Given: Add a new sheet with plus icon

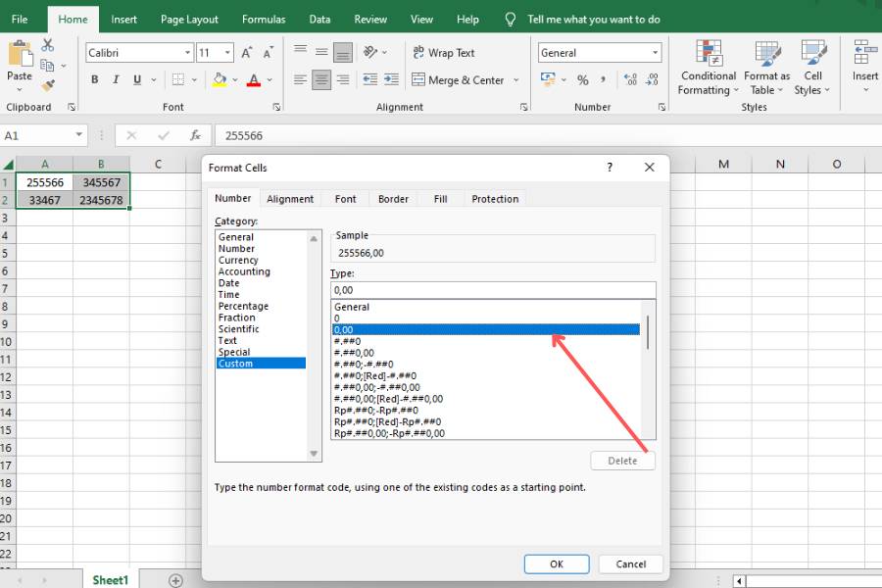Looking at the screenshot, I should 175,580.
